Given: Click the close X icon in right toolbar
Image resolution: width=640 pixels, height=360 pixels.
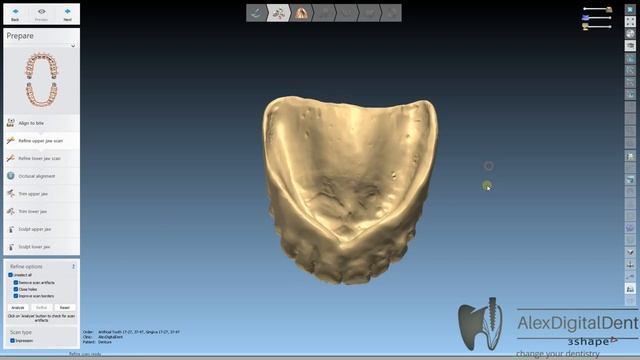Looking at the screenshot, I should [x=630, y=9].
